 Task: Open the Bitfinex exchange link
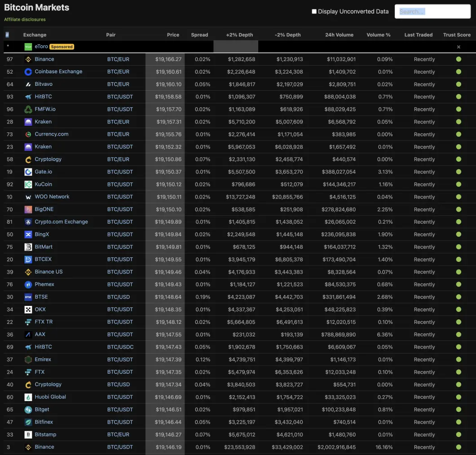pos(44,422)
